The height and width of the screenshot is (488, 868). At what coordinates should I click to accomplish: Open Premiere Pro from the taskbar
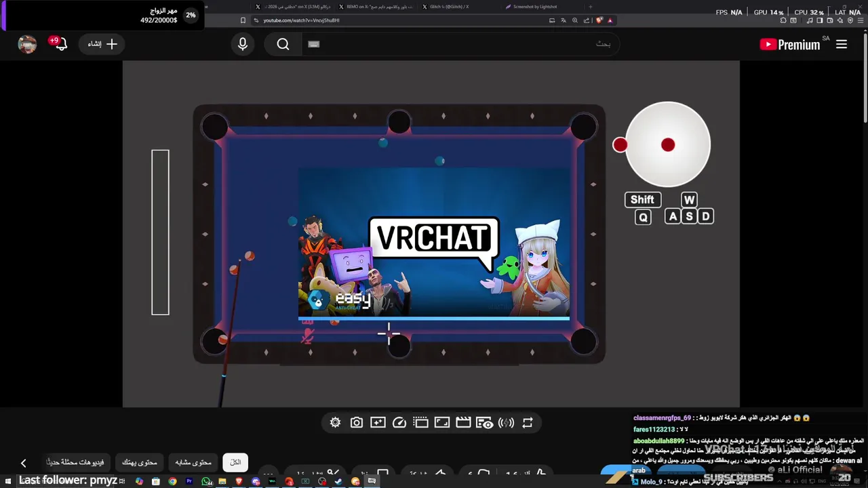tap(189, 481)
